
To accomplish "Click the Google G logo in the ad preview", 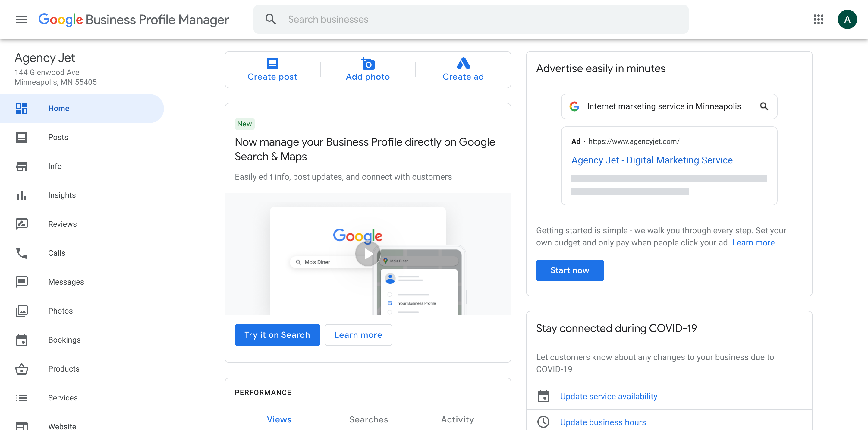I will point(574,106).
